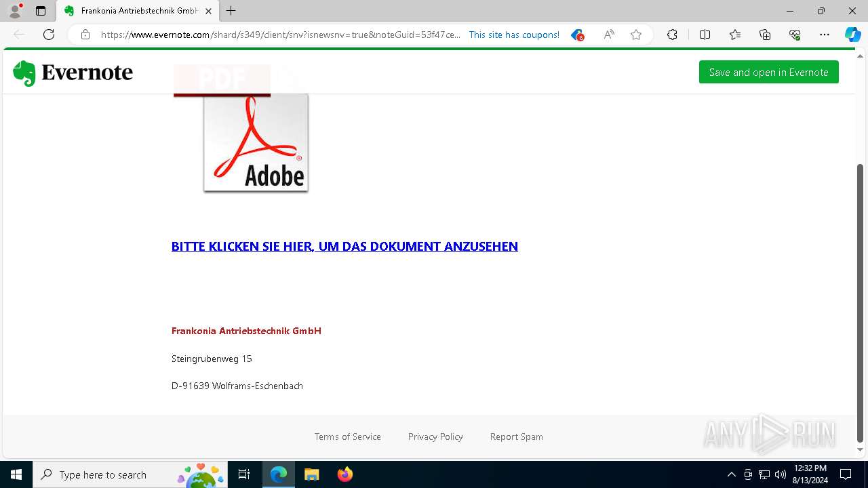Screen dimensions: 868x488
Task: Open Task View on the taskbar
Action: [x=244, y=474]
